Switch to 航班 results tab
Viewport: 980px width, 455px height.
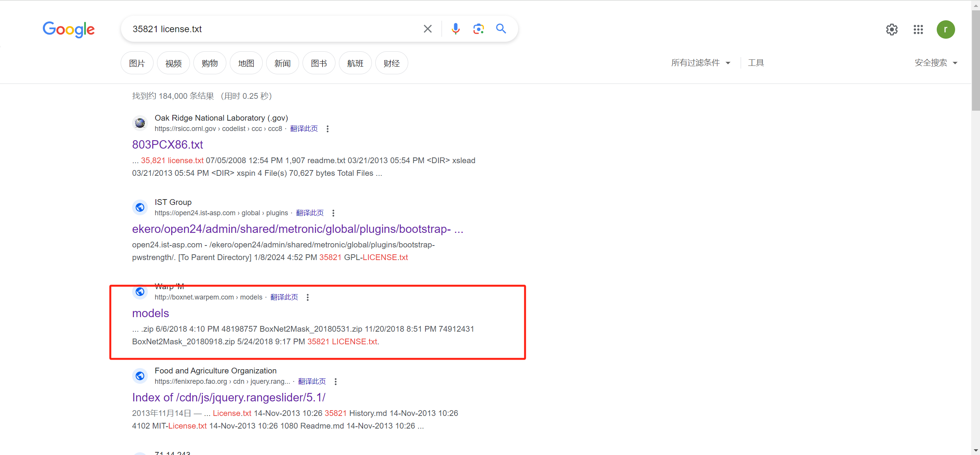(x=355, y=63)
